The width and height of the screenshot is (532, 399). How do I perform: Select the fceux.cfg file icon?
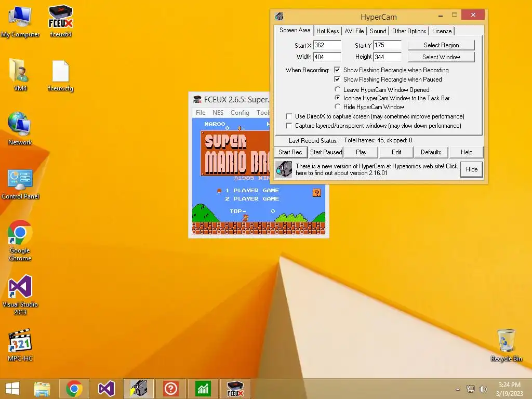coord(61,76)
